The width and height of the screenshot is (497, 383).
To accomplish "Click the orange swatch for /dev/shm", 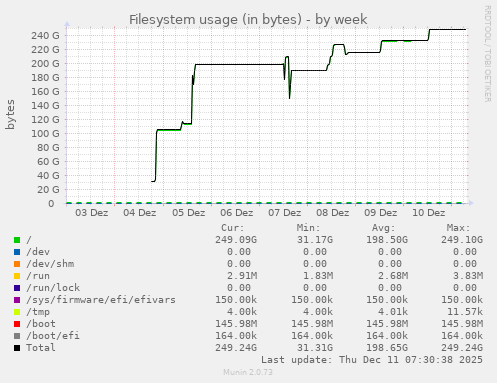I will [x=17, y=264].
